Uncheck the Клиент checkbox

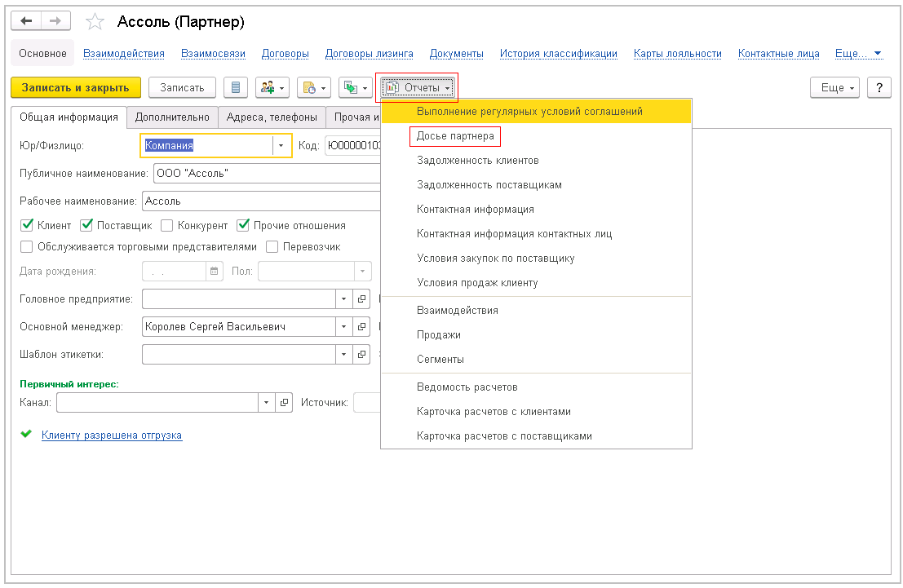click(27, 225)
